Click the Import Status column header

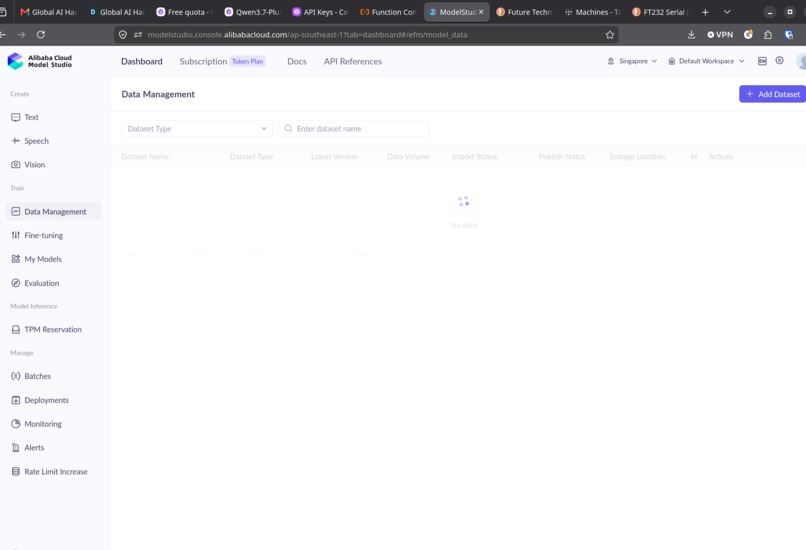coord(474,156)
